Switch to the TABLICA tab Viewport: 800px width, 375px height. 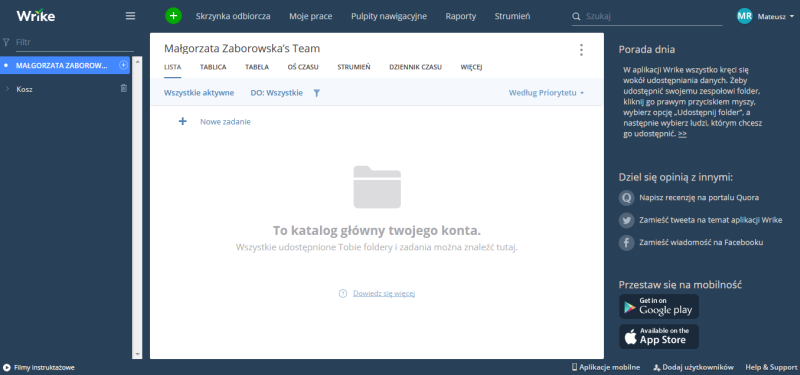[x=213, y=67]
